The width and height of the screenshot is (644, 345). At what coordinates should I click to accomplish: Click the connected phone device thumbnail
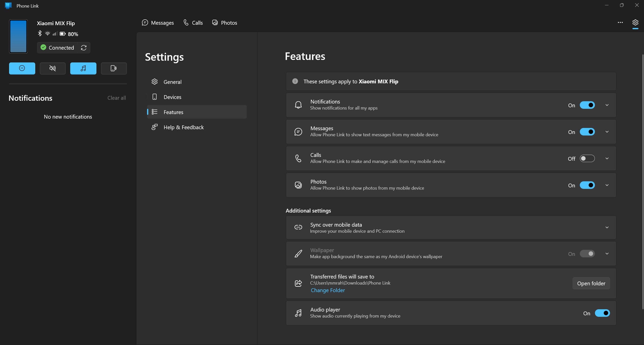(x=18, y=36)
